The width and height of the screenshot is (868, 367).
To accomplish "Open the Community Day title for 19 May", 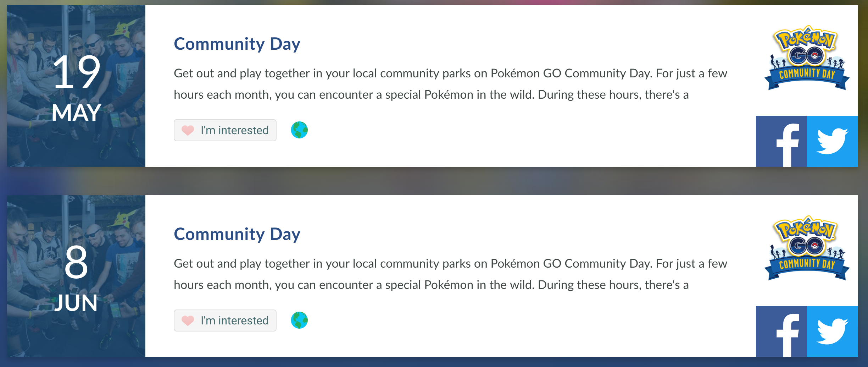I will coord(237,44).
